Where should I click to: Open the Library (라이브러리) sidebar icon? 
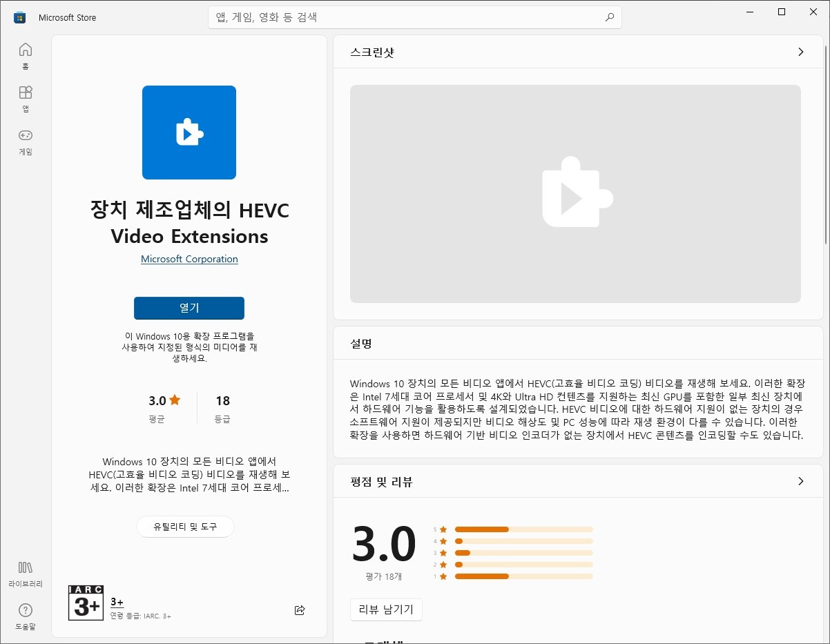click(x=26, y=574)
